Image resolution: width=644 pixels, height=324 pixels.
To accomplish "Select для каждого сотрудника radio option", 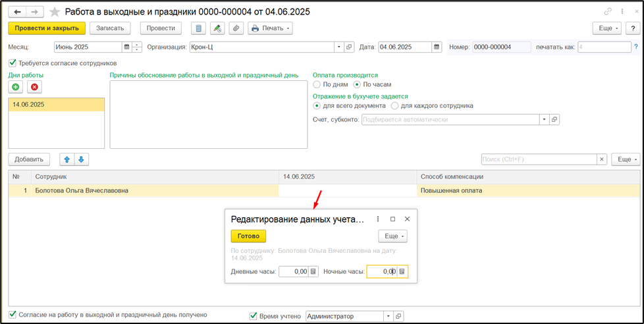I will (395, 105).
